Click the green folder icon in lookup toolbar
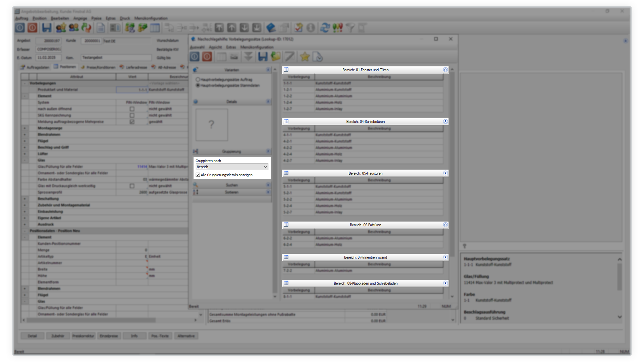The image size is (644, 362). [276, 57]
